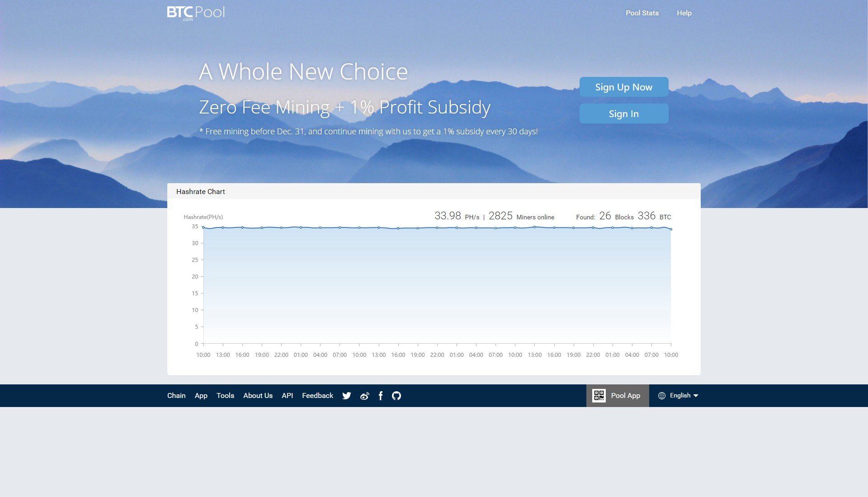Click the Sign Up Now button

[623, 86]
